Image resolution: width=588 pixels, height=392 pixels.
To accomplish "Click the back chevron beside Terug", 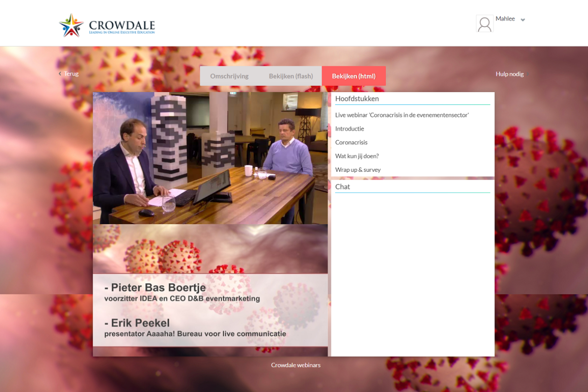I will click(60, 74).
